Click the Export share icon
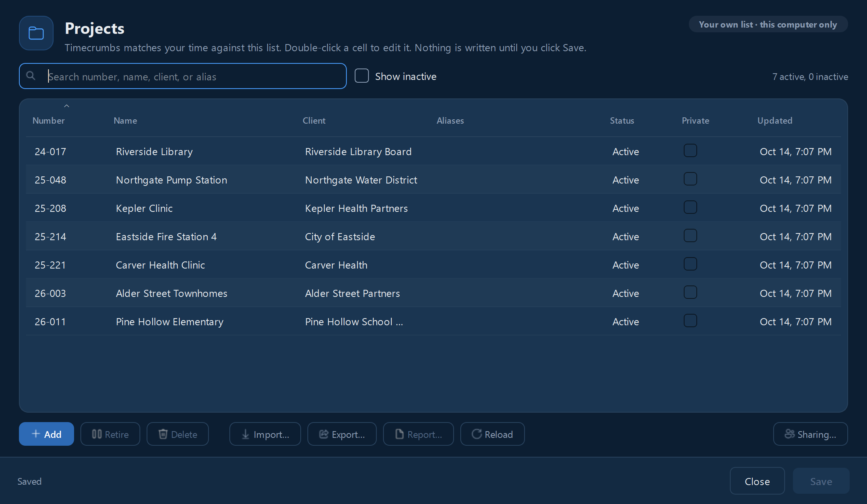Viewport: 867px width, 504px height. pyautogui.click(x=324, y=434)
